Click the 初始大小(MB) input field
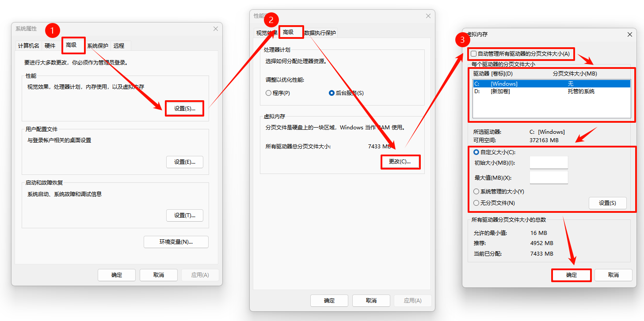Viewport: 644px width, 321px height. 549,163
